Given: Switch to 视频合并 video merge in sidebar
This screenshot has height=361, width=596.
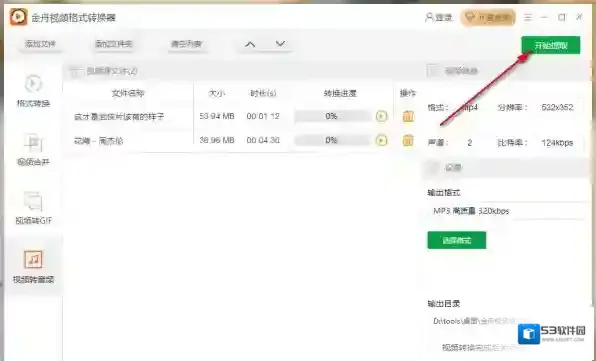Looking at the screenshot, I should click(x=33, y=150).
